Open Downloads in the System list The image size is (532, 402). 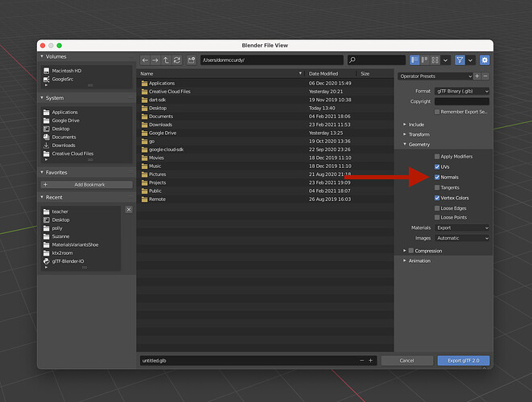coord(86,146)
